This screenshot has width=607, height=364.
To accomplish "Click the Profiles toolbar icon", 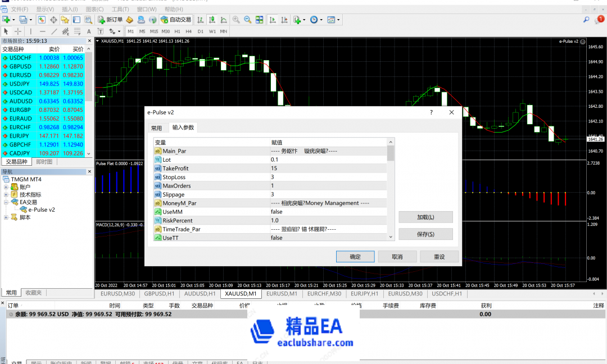I will (x=23, y=19).
